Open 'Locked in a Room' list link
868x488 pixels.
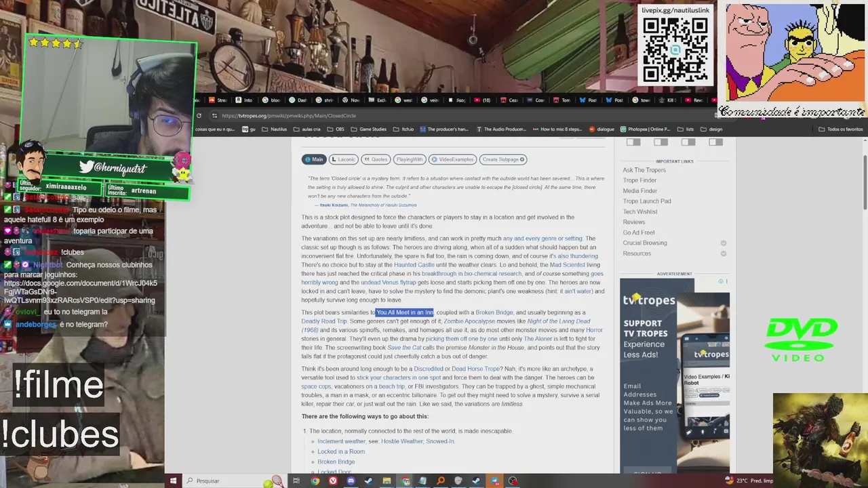pos(341,451)
